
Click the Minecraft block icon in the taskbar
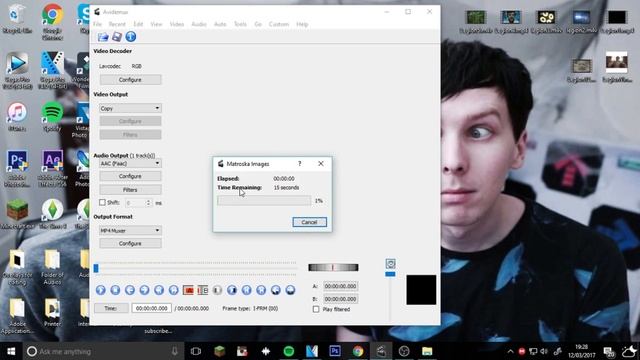(219, 351)
